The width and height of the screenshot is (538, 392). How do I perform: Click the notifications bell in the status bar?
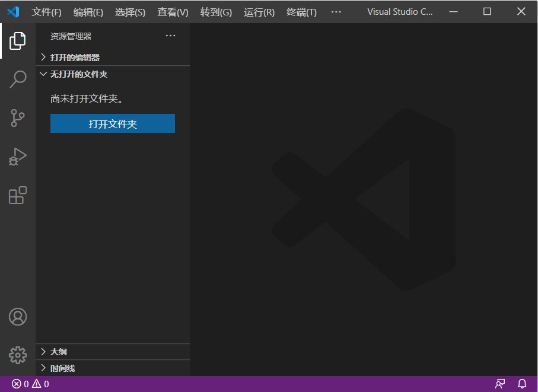pos(521,384)
